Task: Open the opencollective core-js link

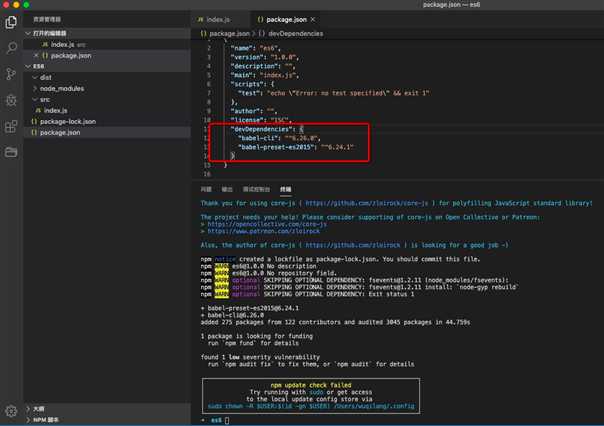Action: click(267, 224)
